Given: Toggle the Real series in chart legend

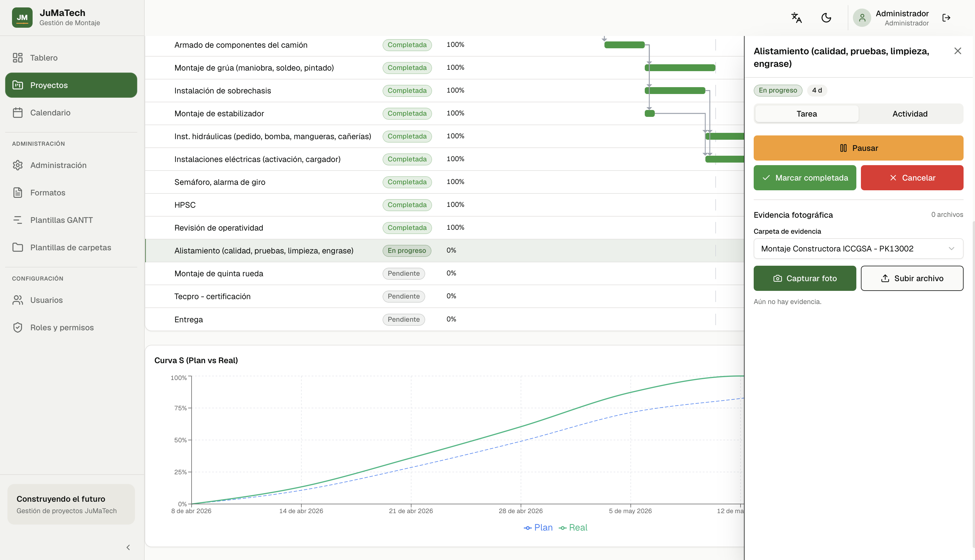Looking at the screenshot, I should point(573,528).
